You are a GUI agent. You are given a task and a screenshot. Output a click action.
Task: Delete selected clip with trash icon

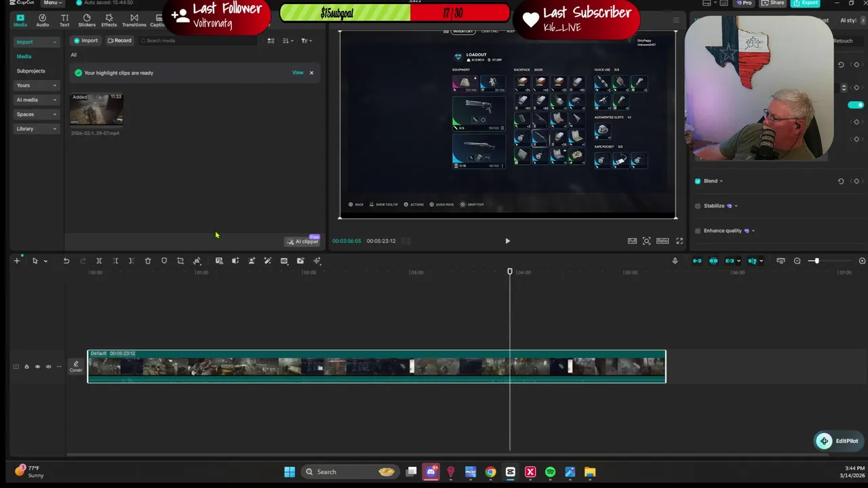(148, 261)
